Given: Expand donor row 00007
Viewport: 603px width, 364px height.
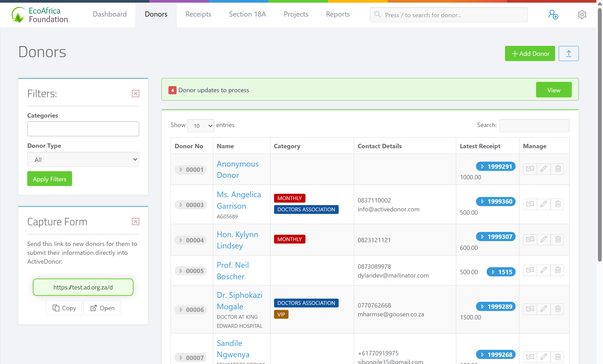Looking at the screenshot, I should (x=191, y=358).
